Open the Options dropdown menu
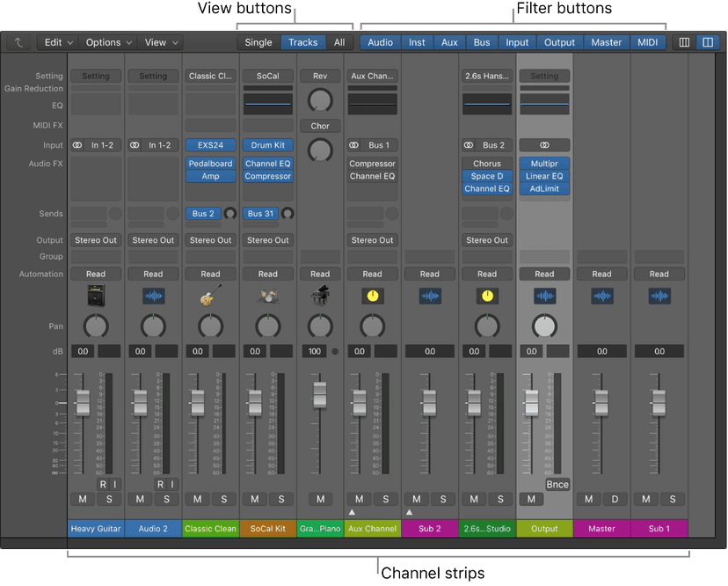Image resolution: width=728 pixels, height=586 pixels. 109,42
